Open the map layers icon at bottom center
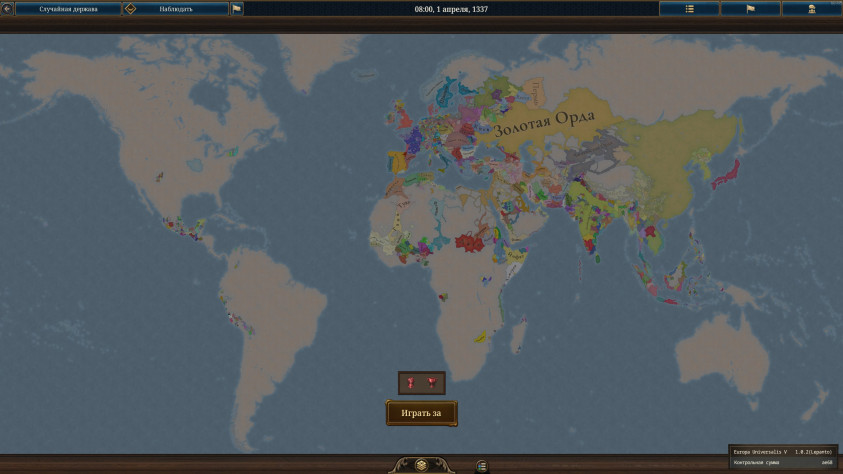Viewport: 843px width, 474px height. point(421,465)
